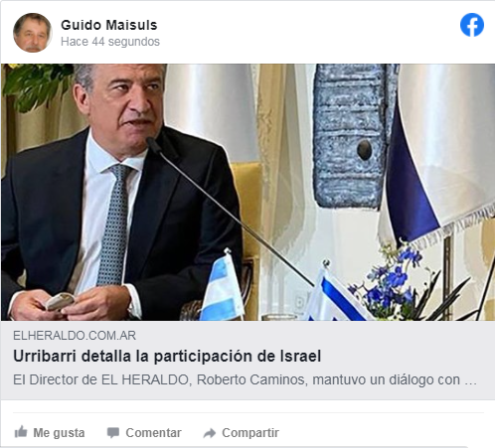
Task: Select the Compartir text label
Action: pos(250,433)
